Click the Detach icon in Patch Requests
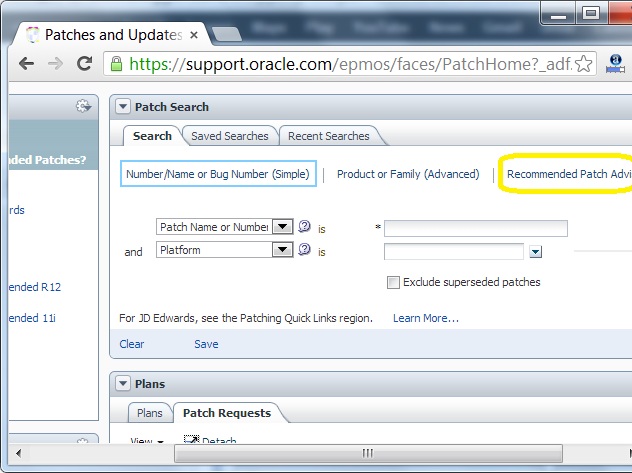Screen dimensions: 632x473 [x=191, y=439]
